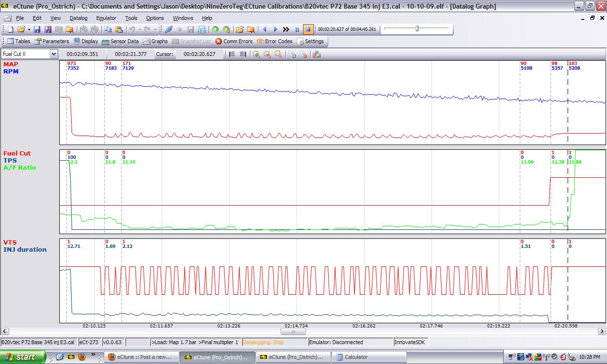Screen dimensions: 607x364
Task: Open the Options menu
Action: [155, 18]
